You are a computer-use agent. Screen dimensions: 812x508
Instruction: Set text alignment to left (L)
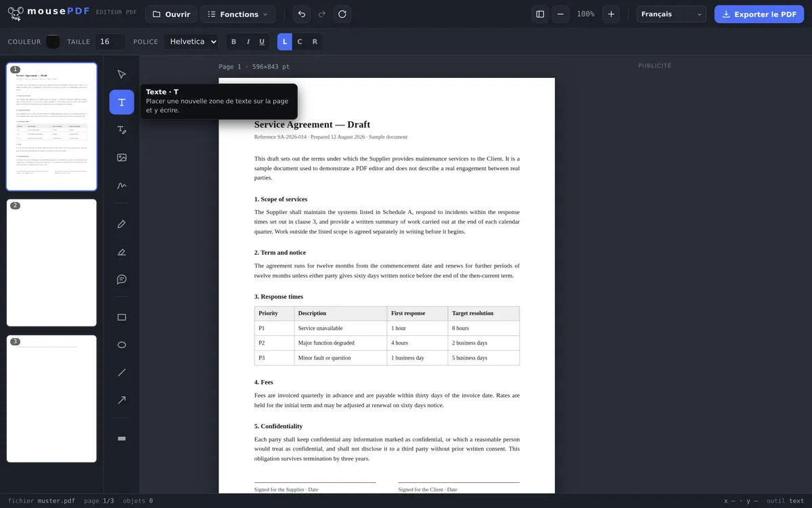click(x=285, y=42)
